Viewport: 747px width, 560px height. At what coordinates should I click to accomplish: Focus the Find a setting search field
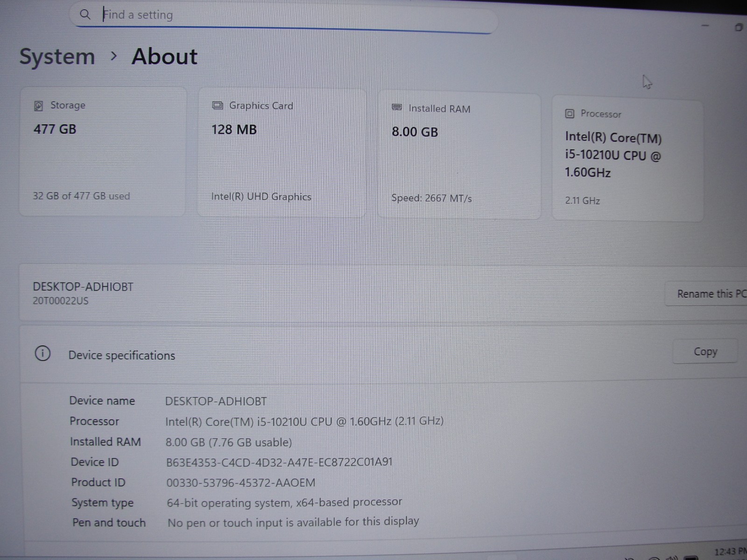284,17
